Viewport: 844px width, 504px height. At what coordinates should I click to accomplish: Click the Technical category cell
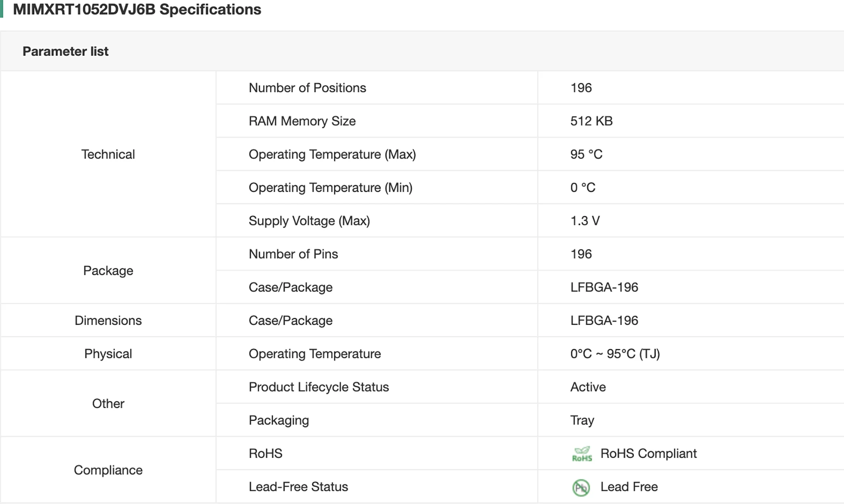point(108,154)
